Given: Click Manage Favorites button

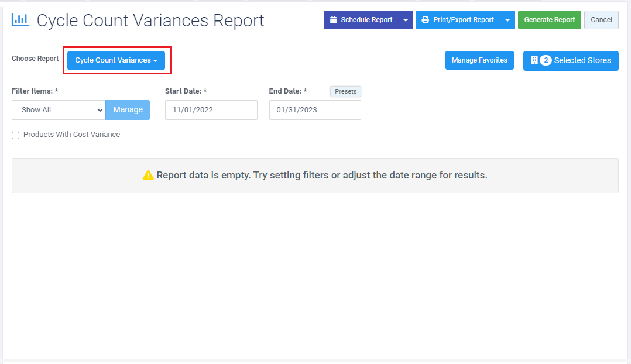Looking at the screenshot, I should click(479, 60).
